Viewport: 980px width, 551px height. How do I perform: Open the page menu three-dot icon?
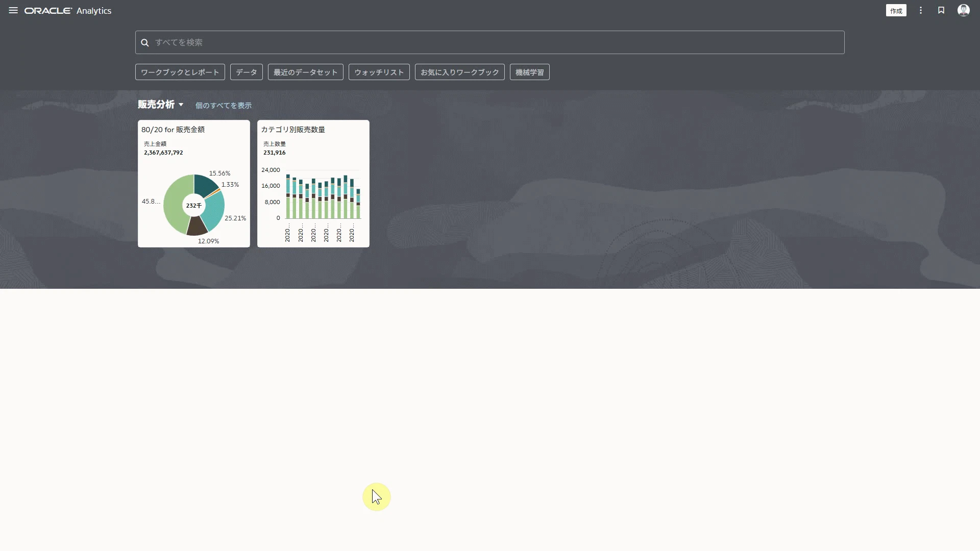(x=921, y=10)
